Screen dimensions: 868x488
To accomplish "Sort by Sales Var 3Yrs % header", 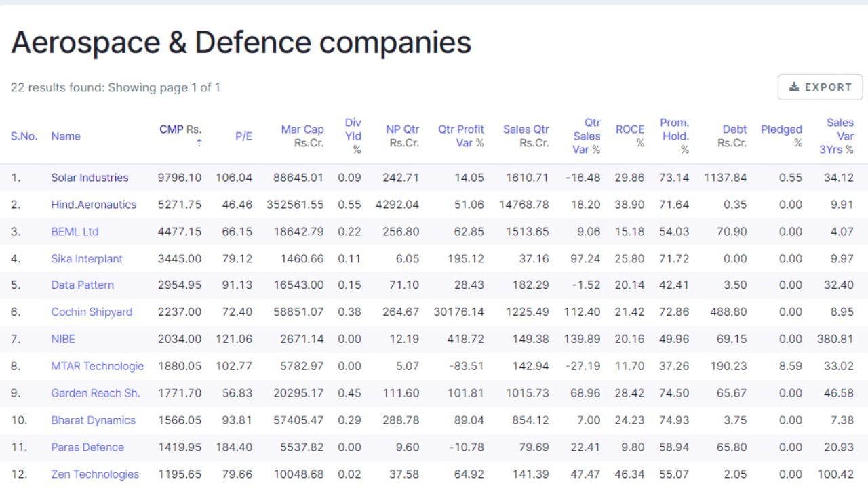I will [x=837, y=136].
